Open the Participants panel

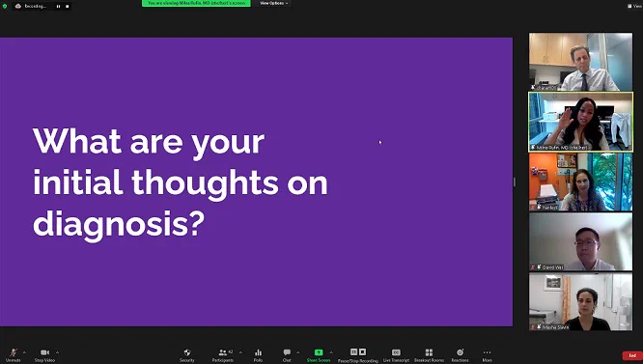(x=223, y=354)
